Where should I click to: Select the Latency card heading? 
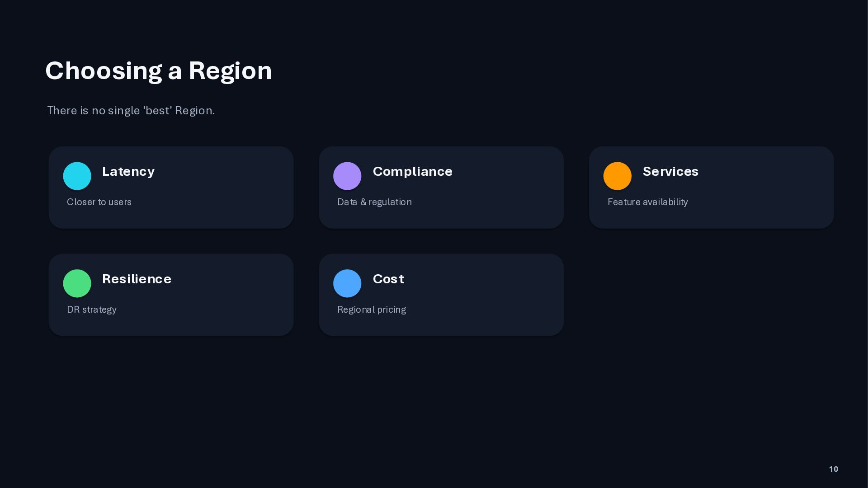click(128, 172)
